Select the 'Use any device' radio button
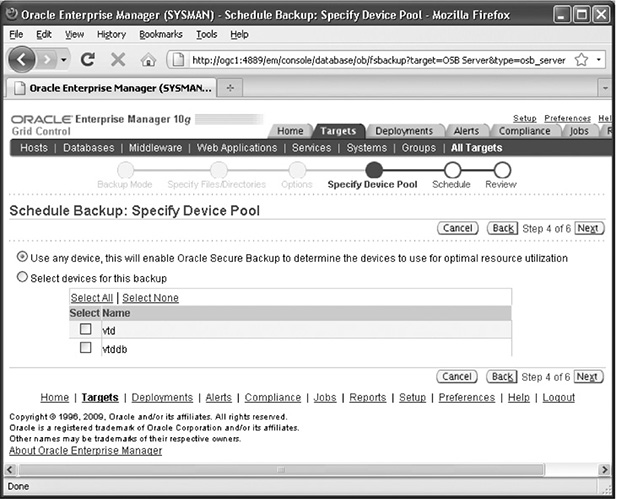Screen dimensions: 618x499 tap(22, 257)
